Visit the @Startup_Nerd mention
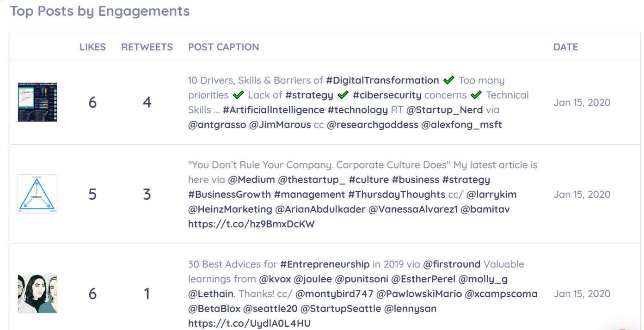The width and height of the screenshot is (644, 330). pos(444,110)
